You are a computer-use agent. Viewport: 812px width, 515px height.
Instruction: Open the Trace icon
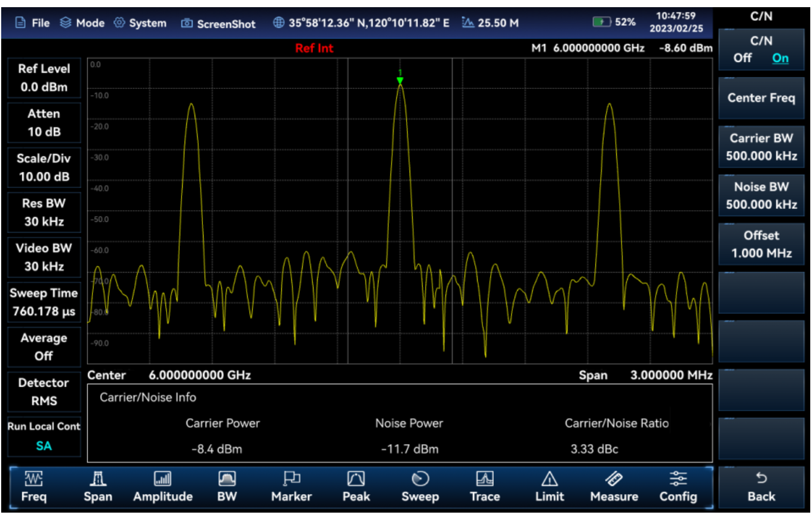point(485,479)
